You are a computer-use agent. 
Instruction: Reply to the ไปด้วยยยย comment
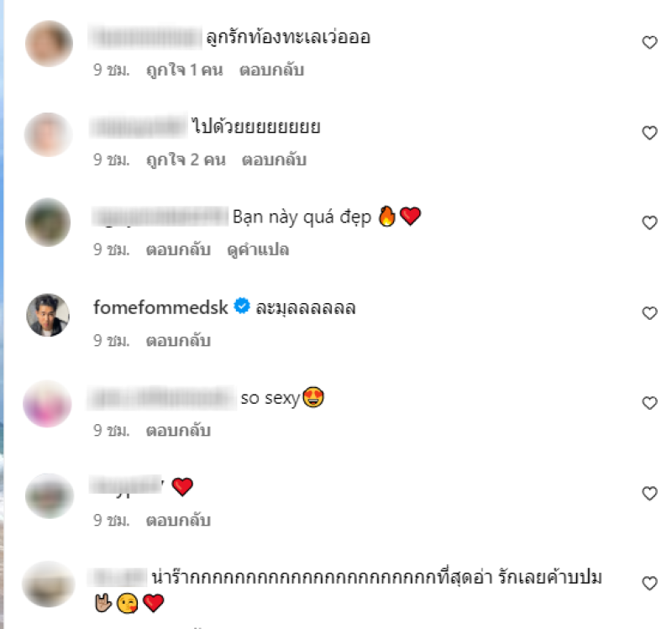[x=275, y=160]
